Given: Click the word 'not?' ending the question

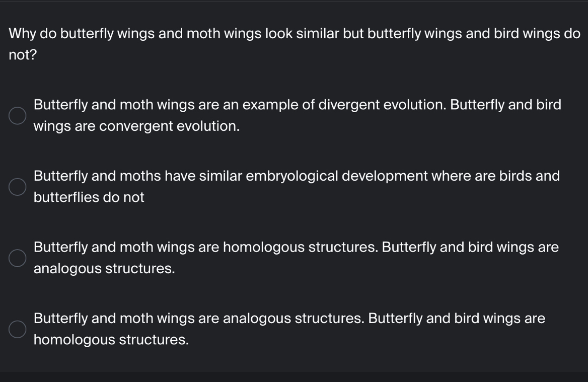Looking at the screenshot, I should click(x=23, y=55).
